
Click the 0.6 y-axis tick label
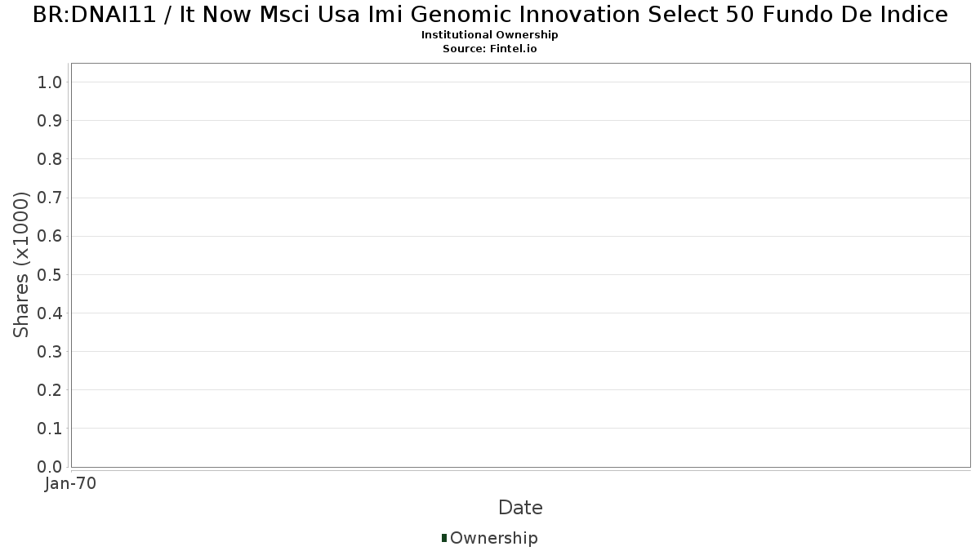(x=50, y=236)
